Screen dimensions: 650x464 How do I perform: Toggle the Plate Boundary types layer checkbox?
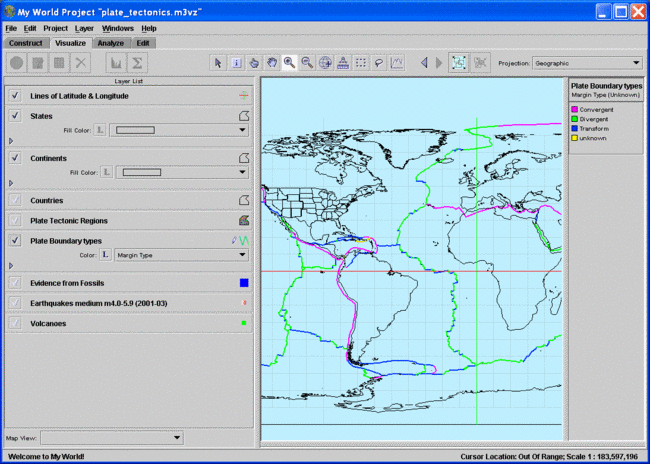click(x=15, y=241)
